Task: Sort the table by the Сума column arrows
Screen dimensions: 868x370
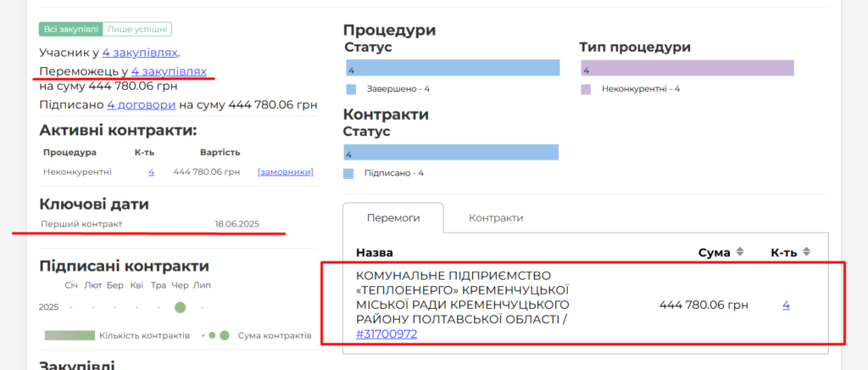Action: point(739,252)
